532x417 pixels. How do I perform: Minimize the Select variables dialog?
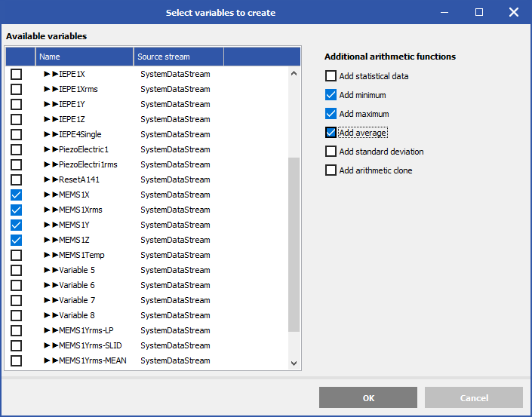pos(444,13)
